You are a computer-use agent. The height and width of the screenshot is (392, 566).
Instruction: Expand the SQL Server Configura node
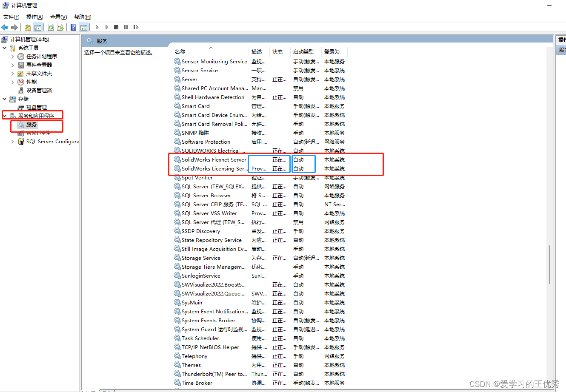pos(13,142)
